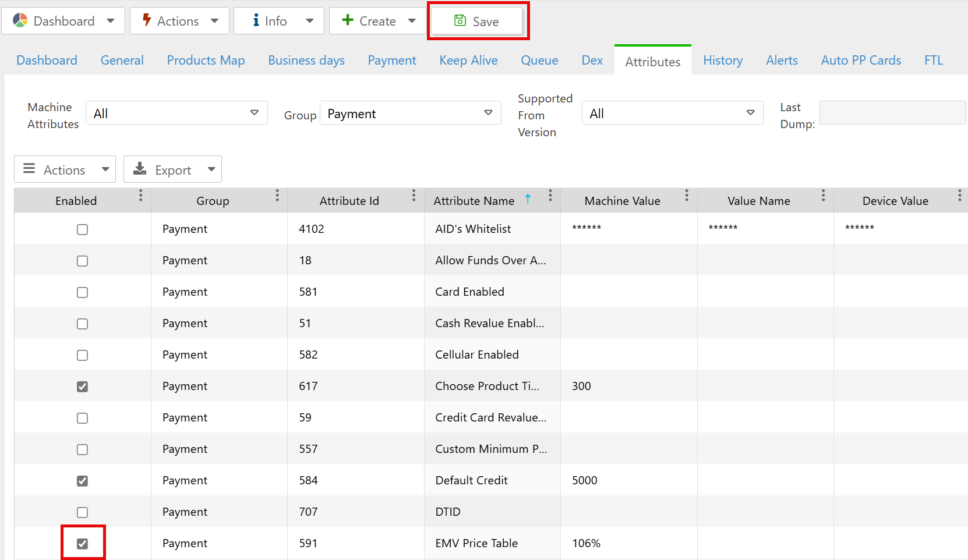
Task: Click the Save button in toolbar
Action: (477, 22)
